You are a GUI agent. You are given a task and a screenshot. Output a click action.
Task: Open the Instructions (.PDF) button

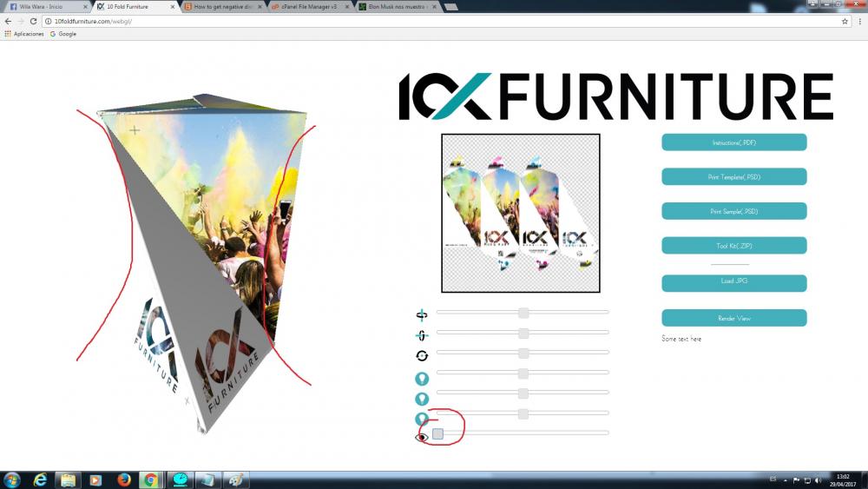(734, 142)
